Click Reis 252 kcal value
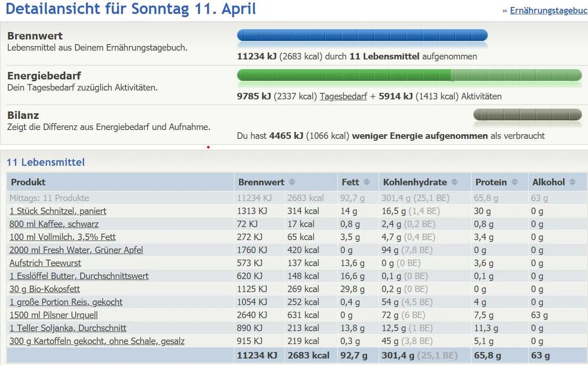This screenshot has height=365, width=588. [x=303, y=302]
